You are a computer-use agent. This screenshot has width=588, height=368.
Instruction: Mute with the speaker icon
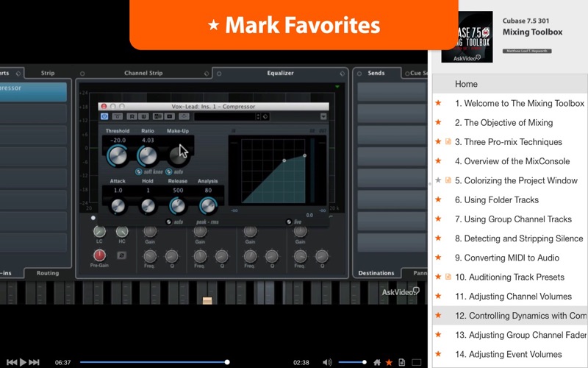pyautogui.click(x=327, y=362)
